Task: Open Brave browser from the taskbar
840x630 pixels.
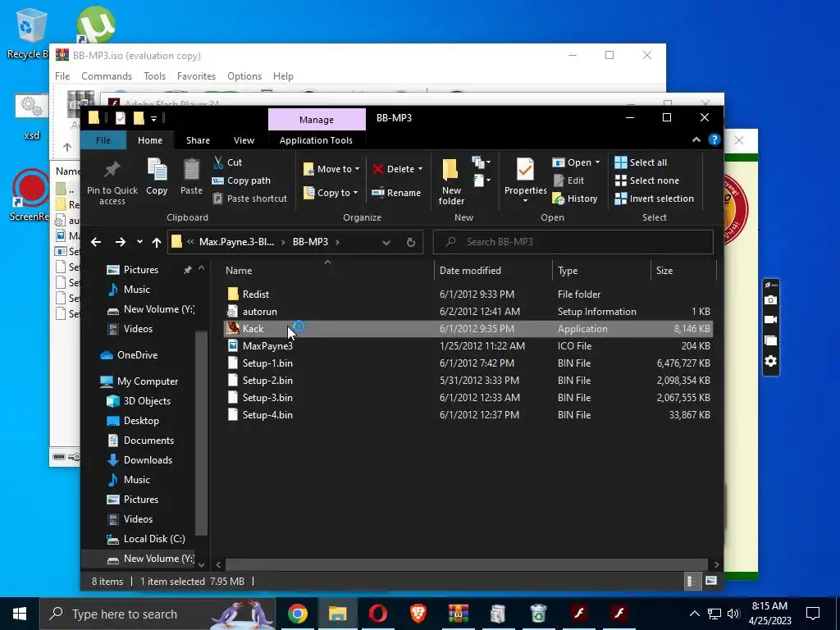Action: click(418, 614)
